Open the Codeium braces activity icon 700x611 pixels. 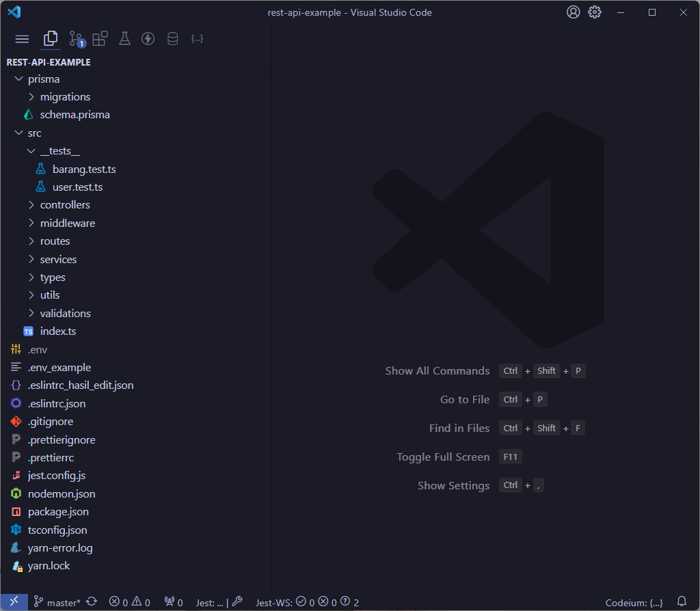(x=197, y=39)
